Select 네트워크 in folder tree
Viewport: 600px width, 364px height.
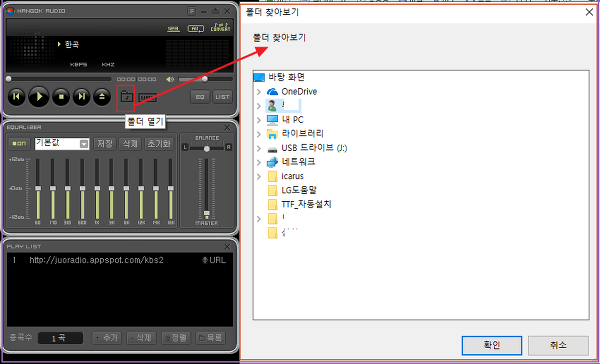coord(298,162)
